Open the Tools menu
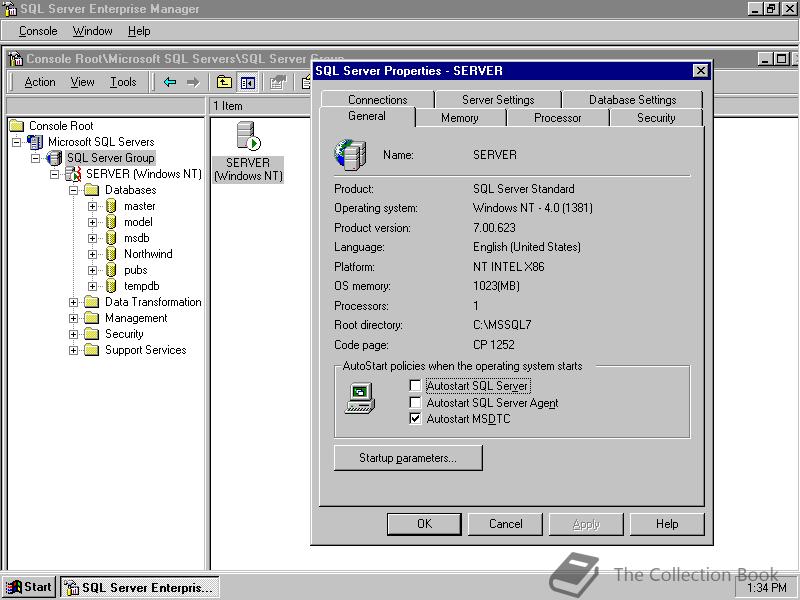Image resolution: width=800 pixels, height=600 pixels. click(123, 82)
